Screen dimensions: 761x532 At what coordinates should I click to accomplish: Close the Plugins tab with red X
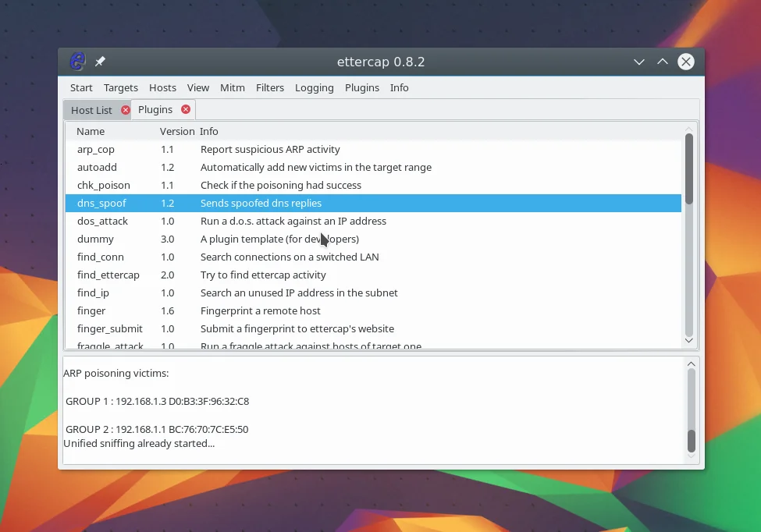(x=185, y=109)
